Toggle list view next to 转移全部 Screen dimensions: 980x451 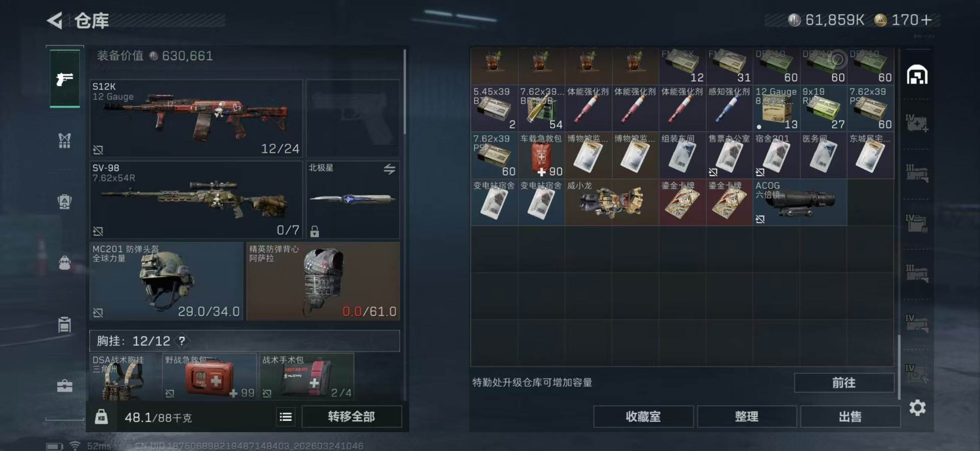pos(286,417)
